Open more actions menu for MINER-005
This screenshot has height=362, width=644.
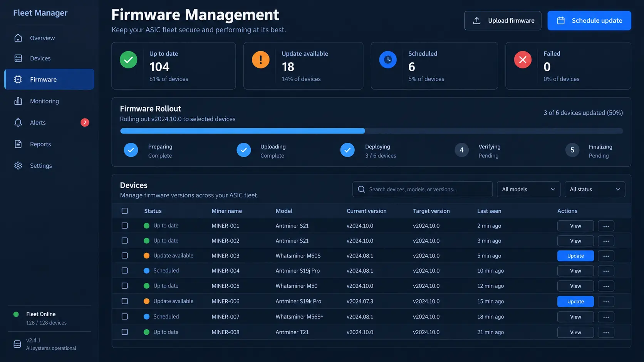tap(606, 286)
